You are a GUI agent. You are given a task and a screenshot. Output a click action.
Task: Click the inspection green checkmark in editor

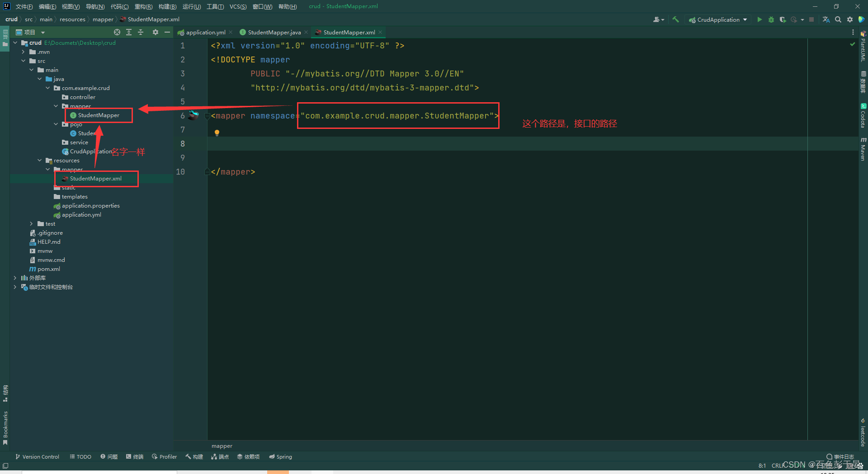pos(853,44)
